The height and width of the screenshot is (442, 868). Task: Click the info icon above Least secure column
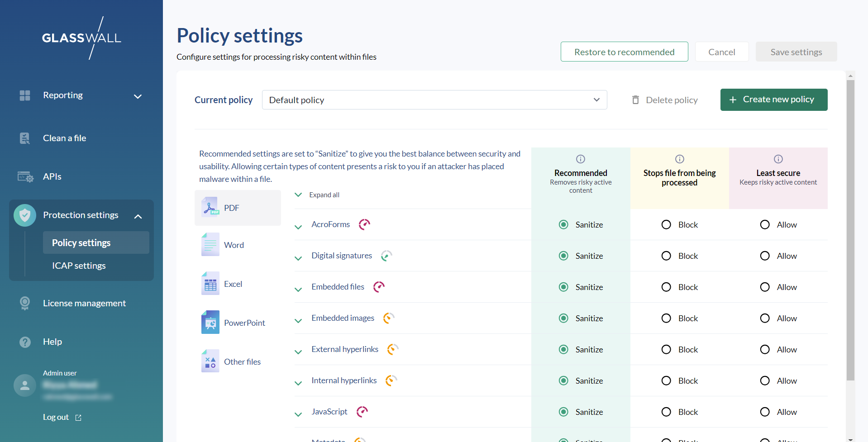(x=778, y=159)
